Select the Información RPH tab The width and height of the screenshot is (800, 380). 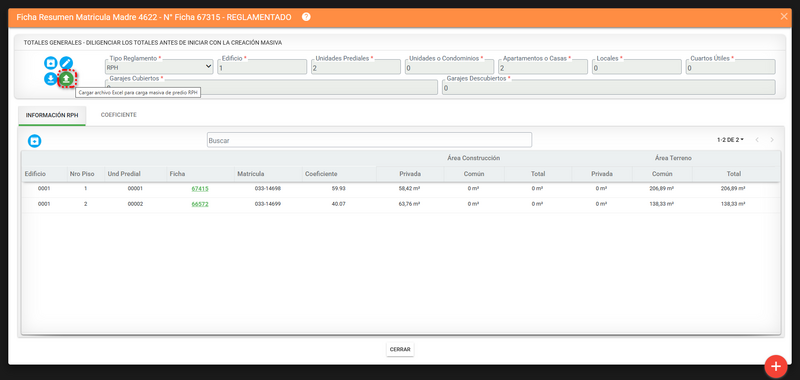52,115
